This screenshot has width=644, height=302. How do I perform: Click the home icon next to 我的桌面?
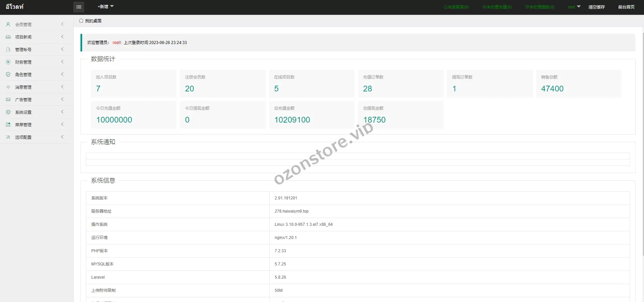(x=81, y=21)
